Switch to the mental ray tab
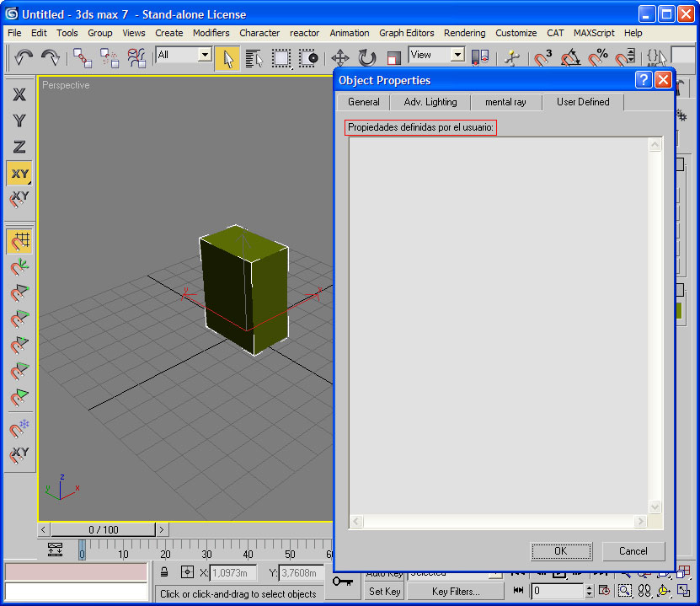 pyautogui.click(x=505, y=102)
